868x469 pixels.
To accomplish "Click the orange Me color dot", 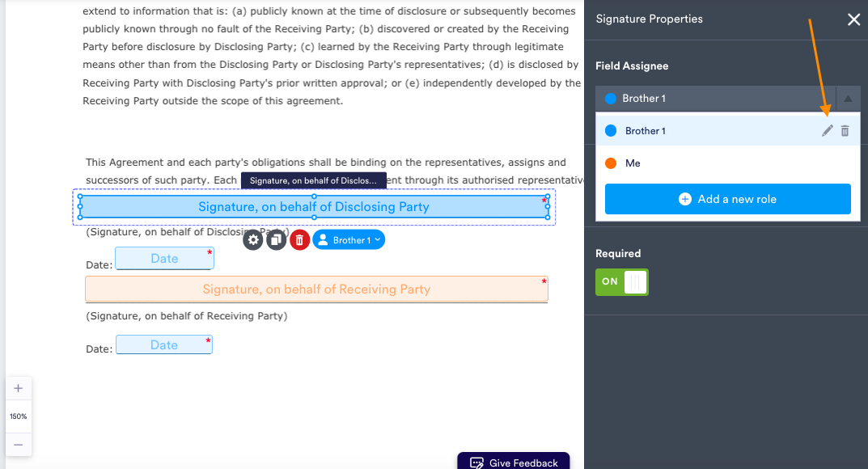I will pyautogui.click(x=611, y=163).
